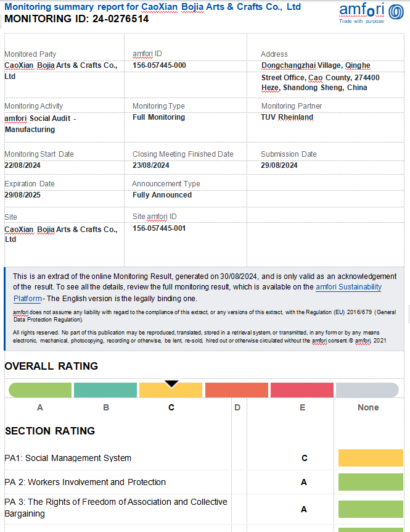
Task: Click the orange D overall rating segment
Action: tap(237, 390)
